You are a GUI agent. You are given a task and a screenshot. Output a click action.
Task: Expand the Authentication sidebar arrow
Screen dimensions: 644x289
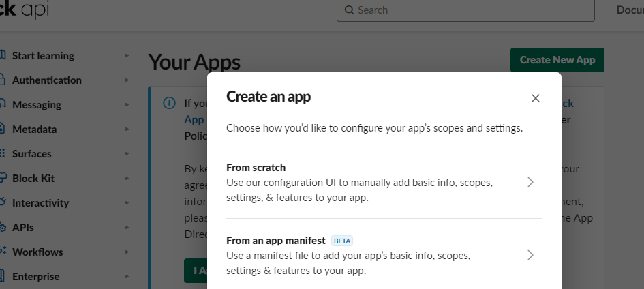[x=127, y=80]
